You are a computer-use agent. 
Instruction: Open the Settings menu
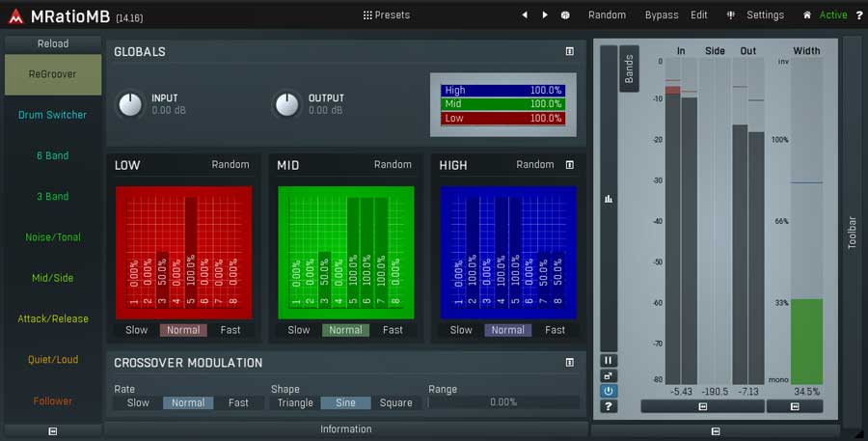click(x=765, y=15)
